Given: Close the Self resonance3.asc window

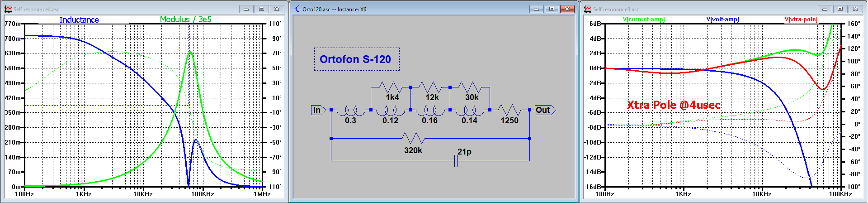Looking at the screenshot, I should point(856,9).
